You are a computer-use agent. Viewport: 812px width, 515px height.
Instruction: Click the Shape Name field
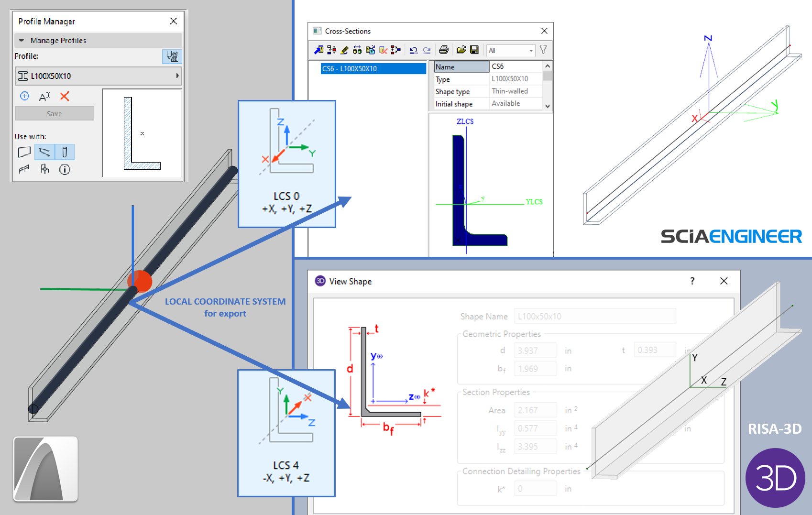click(595, 316)
